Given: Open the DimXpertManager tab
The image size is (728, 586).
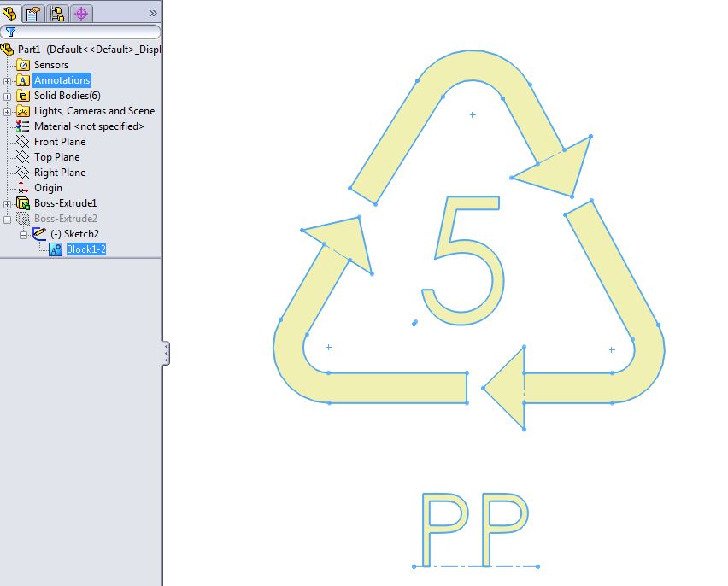Looking at the screenshot, I should coord(81,13).
